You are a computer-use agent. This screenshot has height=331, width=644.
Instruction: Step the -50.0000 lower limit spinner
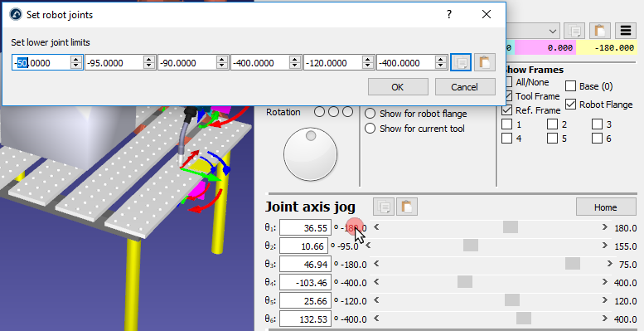tap(76, 62)
